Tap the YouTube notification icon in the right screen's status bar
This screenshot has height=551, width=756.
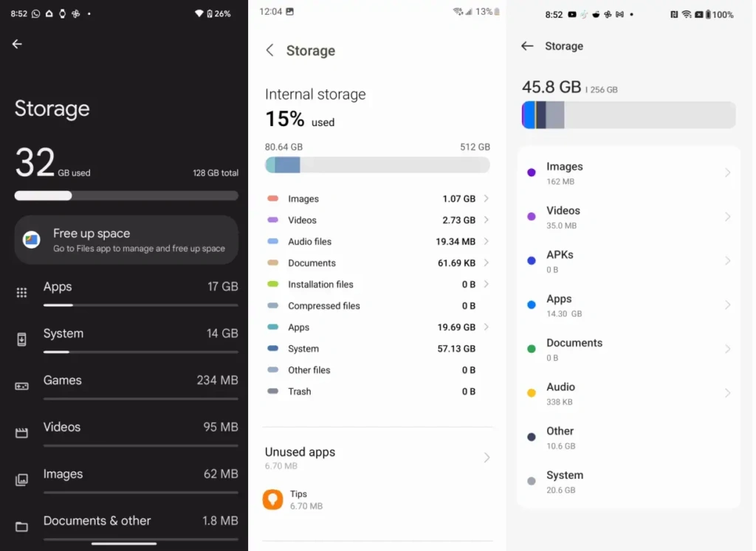point(572,15)
